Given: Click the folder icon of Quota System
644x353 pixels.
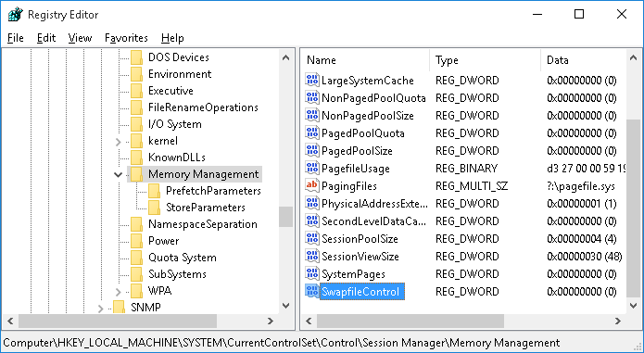Looking at the screenshot, I should tap(136, 258).
